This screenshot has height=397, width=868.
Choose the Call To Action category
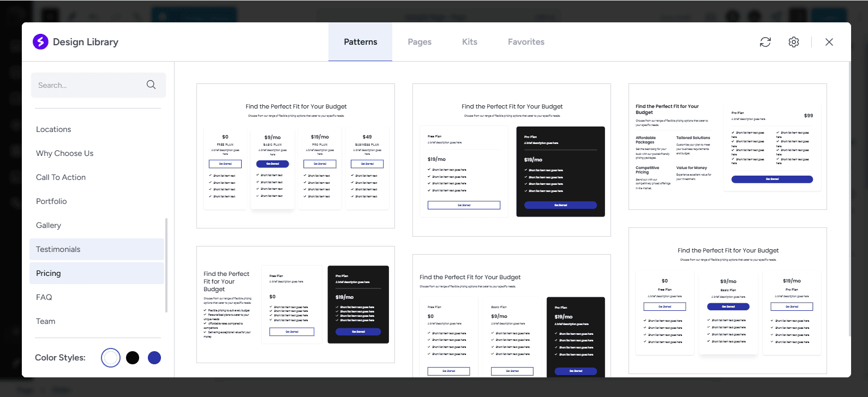click(61, 177)
